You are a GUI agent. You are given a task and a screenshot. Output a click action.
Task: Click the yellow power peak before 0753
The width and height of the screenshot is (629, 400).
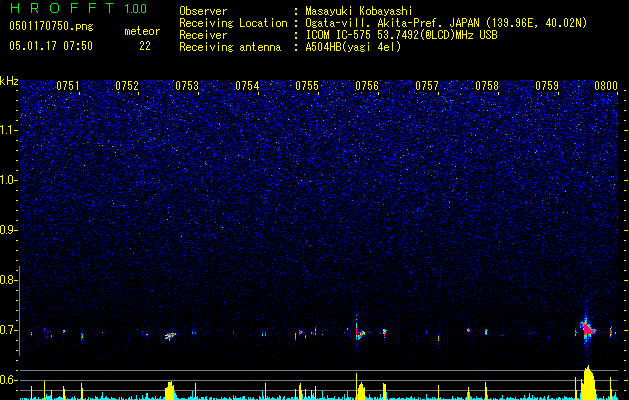(170, 390)
